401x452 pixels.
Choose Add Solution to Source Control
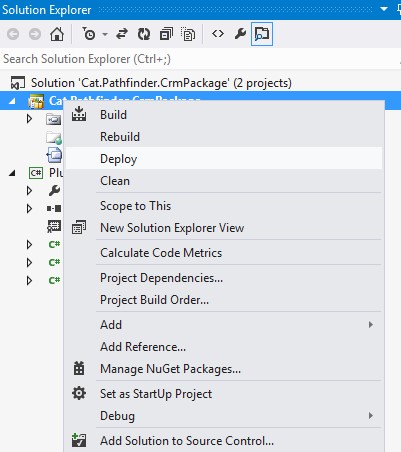click(x=224, y=441)
